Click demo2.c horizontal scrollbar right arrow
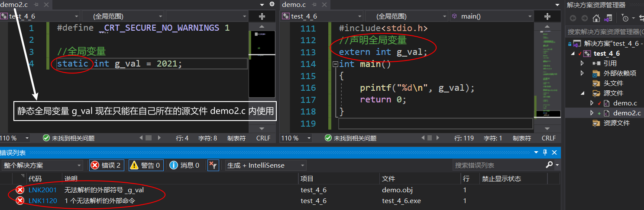 tap(160, 138)
